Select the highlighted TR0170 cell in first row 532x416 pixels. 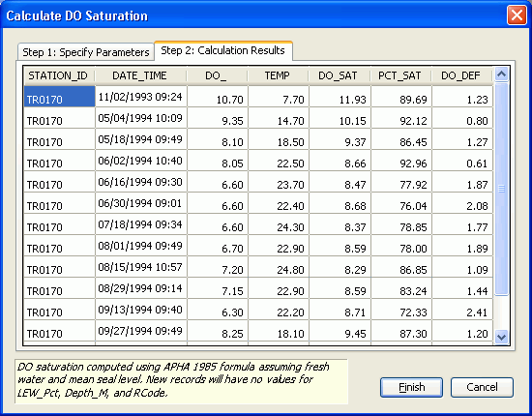click(59, 97)
